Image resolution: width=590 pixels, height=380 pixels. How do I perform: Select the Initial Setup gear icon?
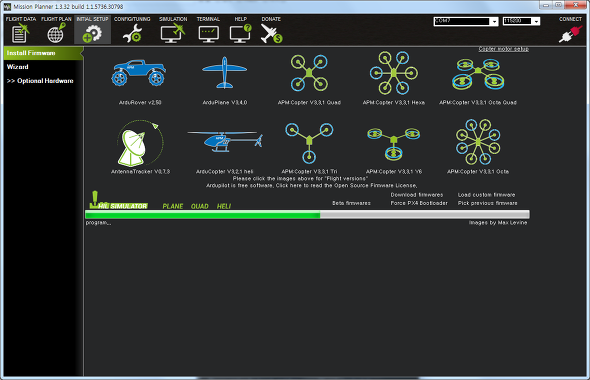pyautogui.click(x=92, y=33)
